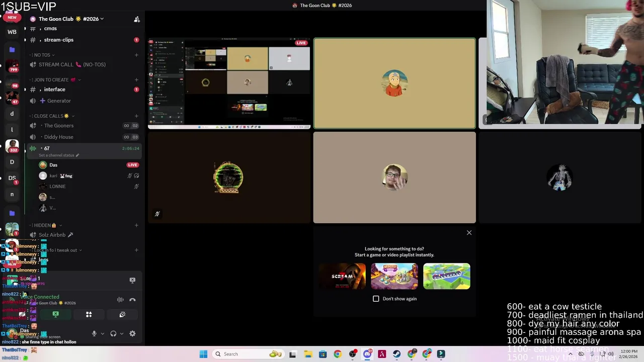Open the Activities button in voice panel
The image size is (644, 362).
(89, 314)
